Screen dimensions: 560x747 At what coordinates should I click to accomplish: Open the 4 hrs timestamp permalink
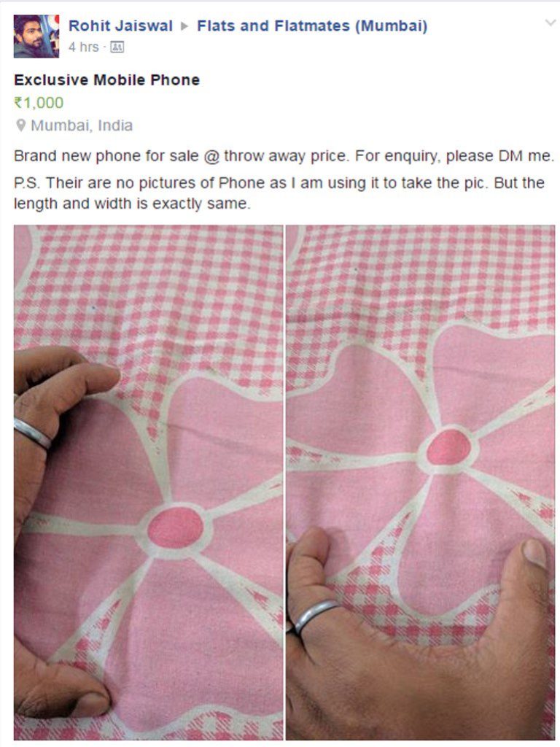click(x=83, y=47)
